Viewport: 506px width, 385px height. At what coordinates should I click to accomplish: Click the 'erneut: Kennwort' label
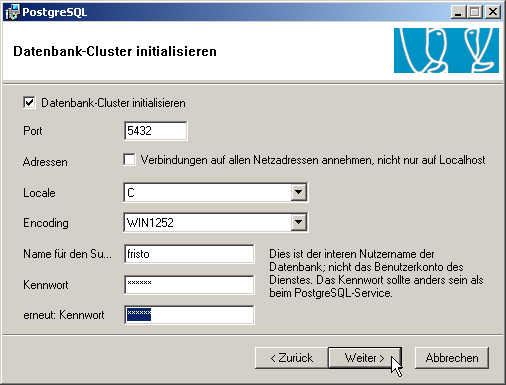64,315
